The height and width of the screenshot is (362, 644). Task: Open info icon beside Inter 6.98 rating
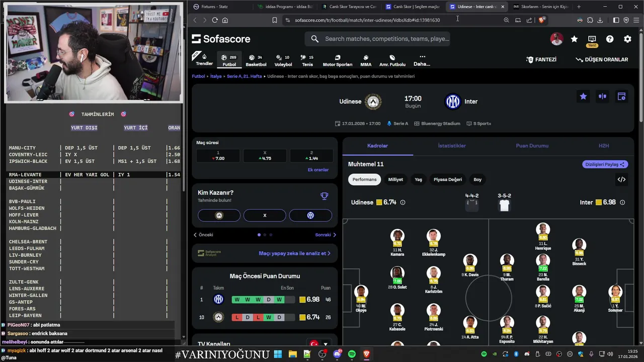[622, 203]
